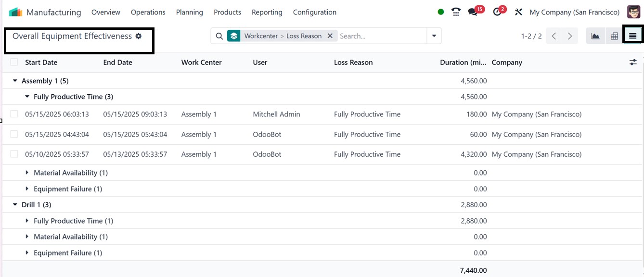Remove the Workcenter > Loss Reason filter

(x=330, y=36)
